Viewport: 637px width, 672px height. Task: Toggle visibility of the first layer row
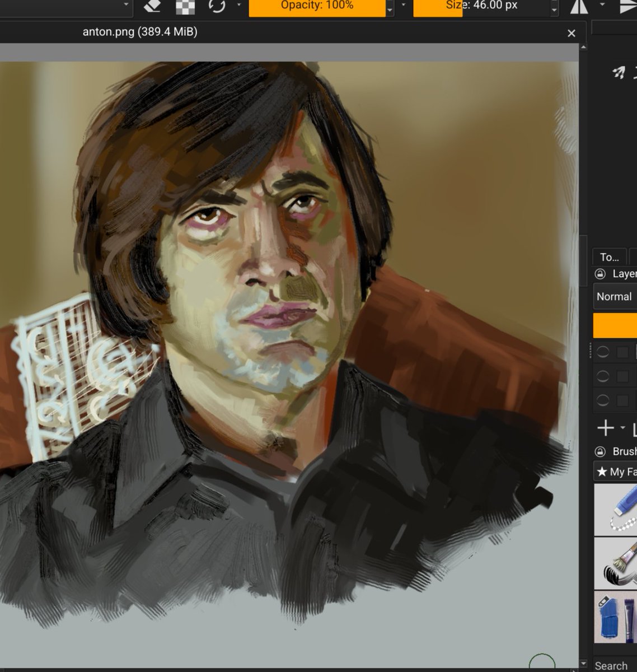(602, 352)
